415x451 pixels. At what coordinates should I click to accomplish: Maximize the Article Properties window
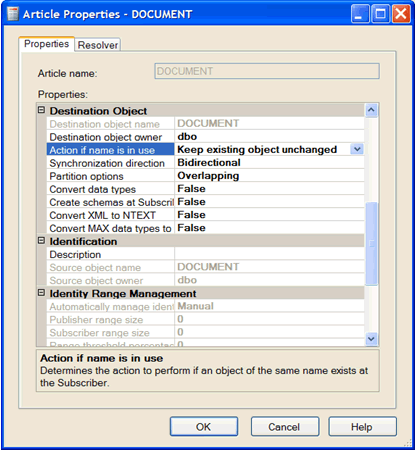coord(380,14)
